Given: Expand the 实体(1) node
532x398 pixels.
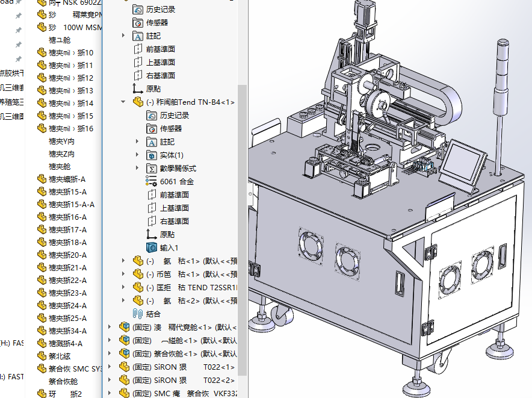Looking at the screenshot, I should 137,155.
